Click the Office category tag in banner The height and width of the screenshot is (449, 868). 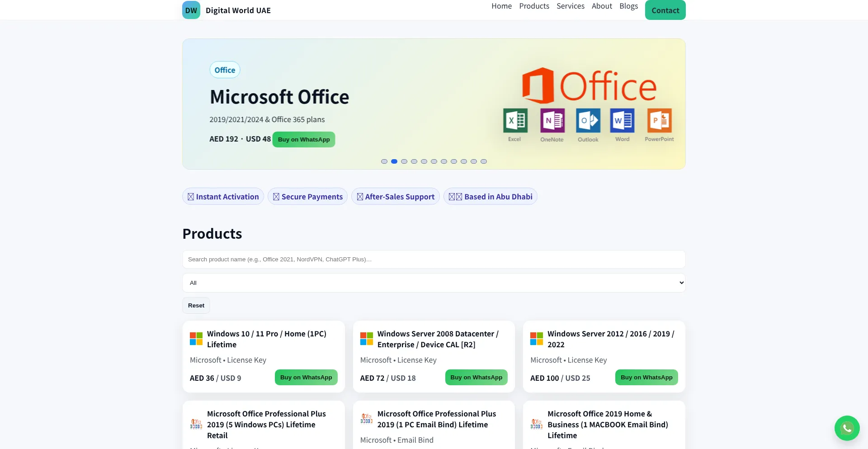pos(225,70)
